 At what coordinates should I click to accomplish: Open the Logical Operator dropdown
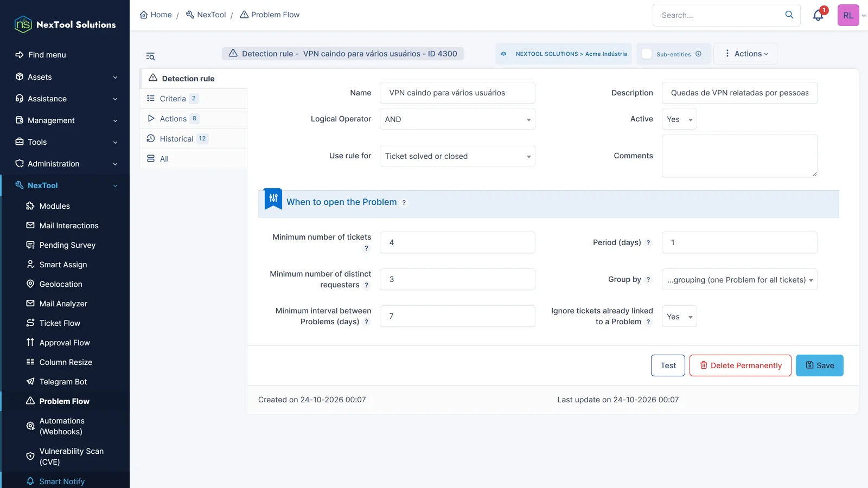pyautogui.click(x=457, y=119)
